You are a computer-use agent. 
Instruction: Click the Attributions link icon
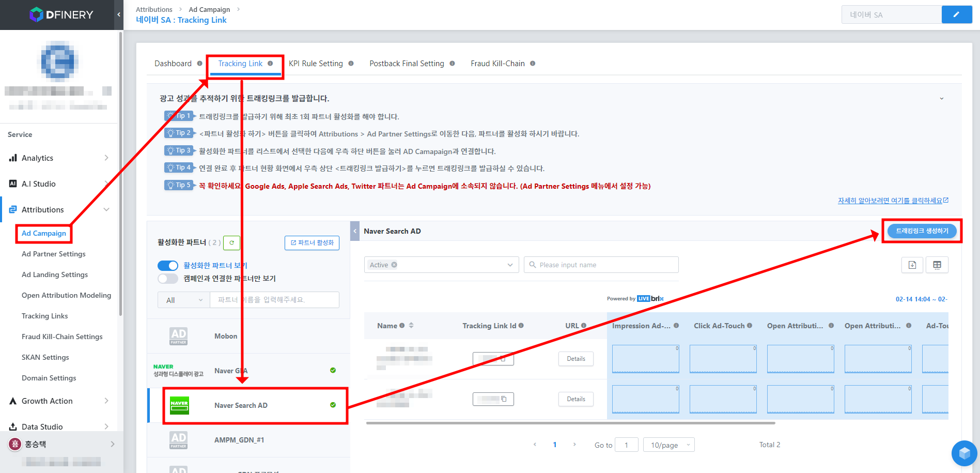coord(13,209)
